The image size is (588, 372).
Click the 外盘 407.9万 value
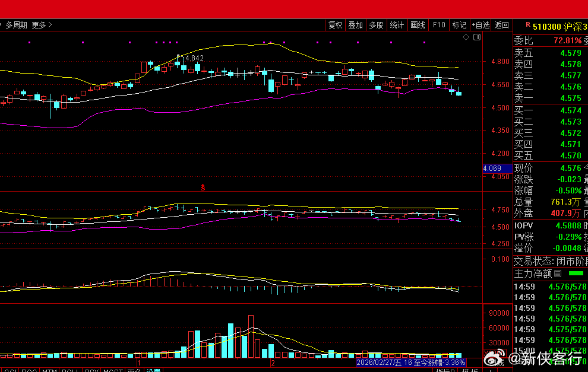pyautogui.click(x=565, y=213)
